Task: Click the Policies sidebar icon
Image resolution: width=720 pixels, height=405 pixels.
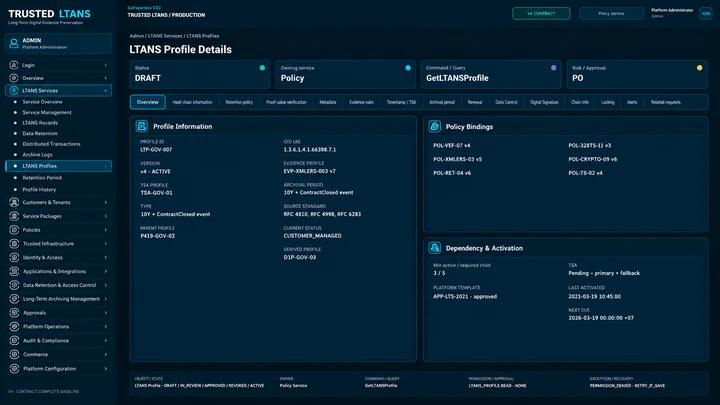Action: (14, 230)
